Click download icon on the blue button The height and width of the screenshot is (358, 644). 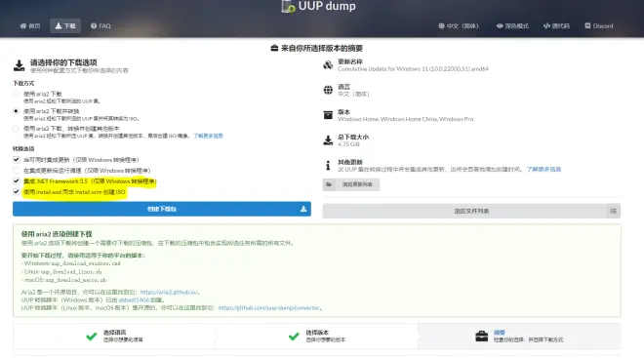pos(303,209)
